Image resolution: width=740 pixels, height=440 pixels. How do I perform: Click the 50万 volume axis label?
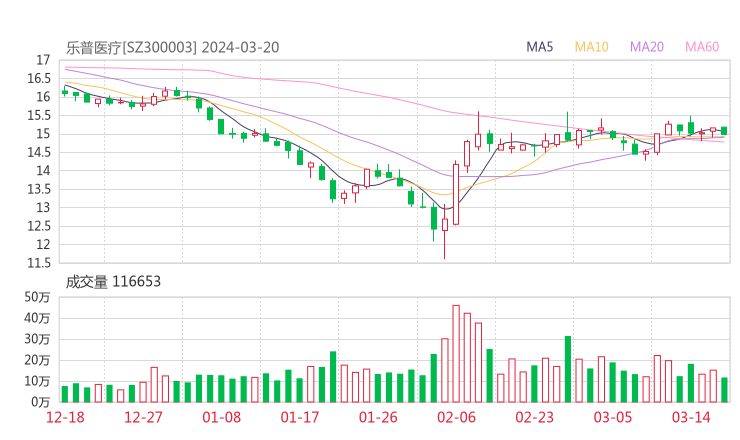pyautogui.click(x=37, y=297)
